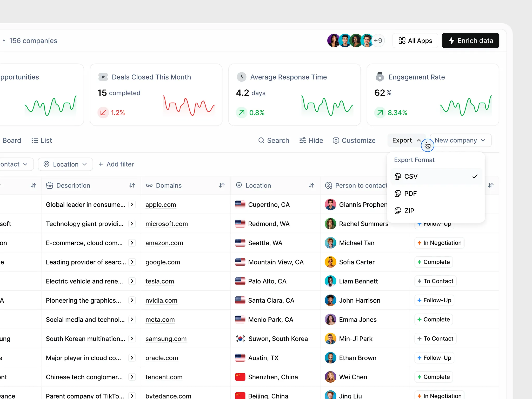Screen dimensions: 532x399
Task: Open the amazon.com link
Action: (164, 243)
